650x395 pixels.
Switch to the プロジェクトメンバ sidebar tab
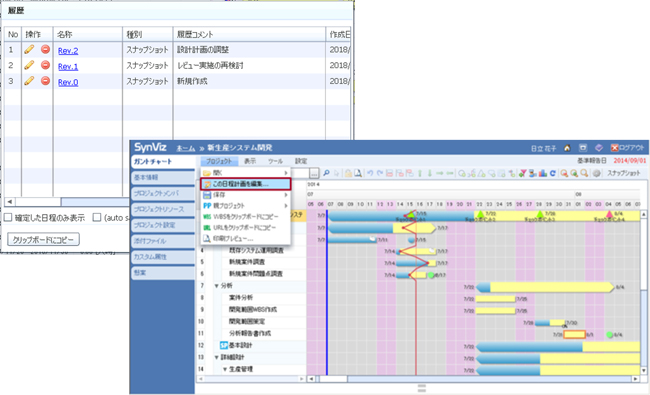click(163, 194)
